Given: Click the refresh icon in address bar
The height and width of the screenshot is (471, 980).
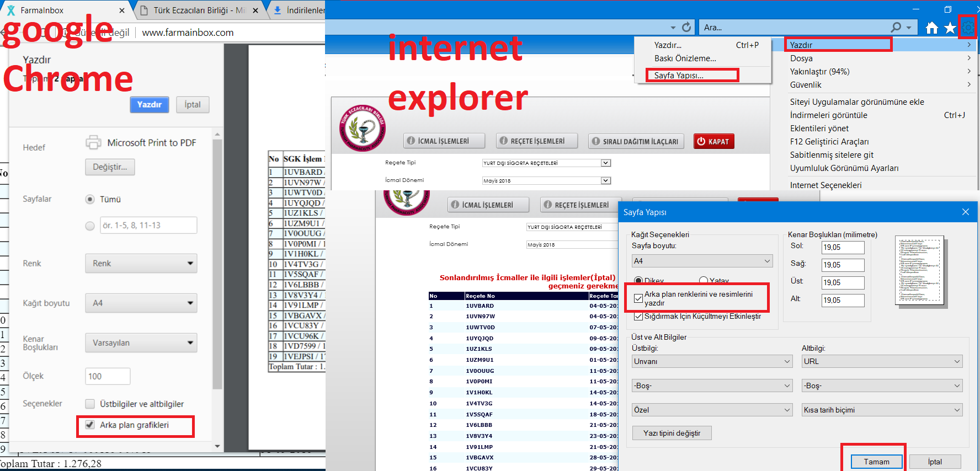Looking at the screenshot, I should click(x=686, y=27).
